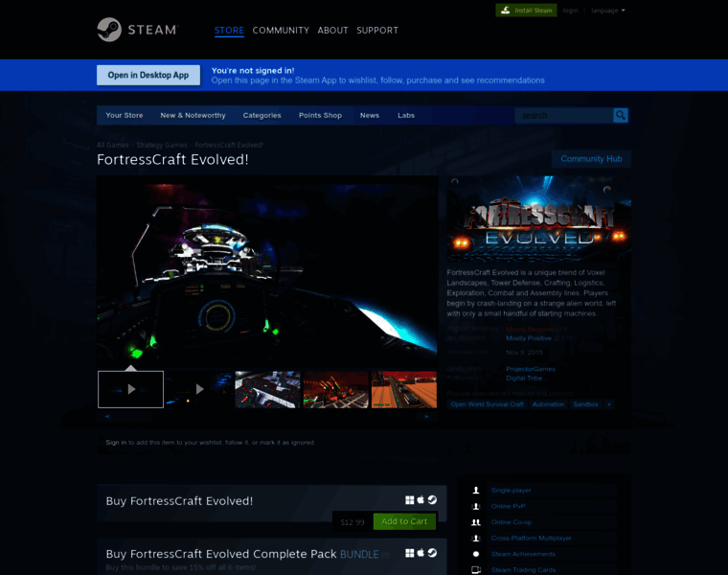This screenshot has width=728, height=575.
Task: Open the Your Store menu
Action: coord(124,115)
